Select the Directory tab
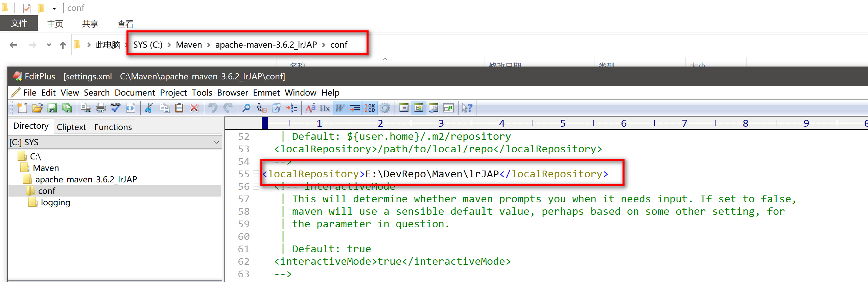868x282 pixels. (31, 126)
